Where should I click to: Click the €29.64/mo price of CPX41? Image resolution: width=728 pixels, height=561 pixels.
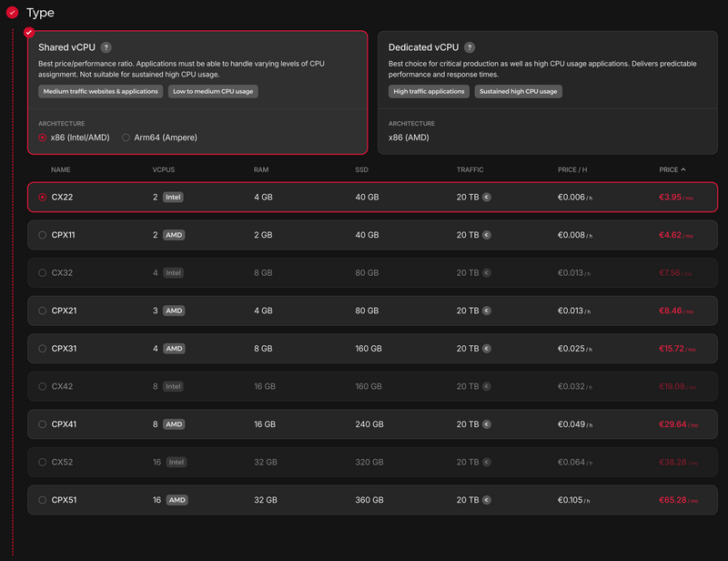tap(678, 424)
